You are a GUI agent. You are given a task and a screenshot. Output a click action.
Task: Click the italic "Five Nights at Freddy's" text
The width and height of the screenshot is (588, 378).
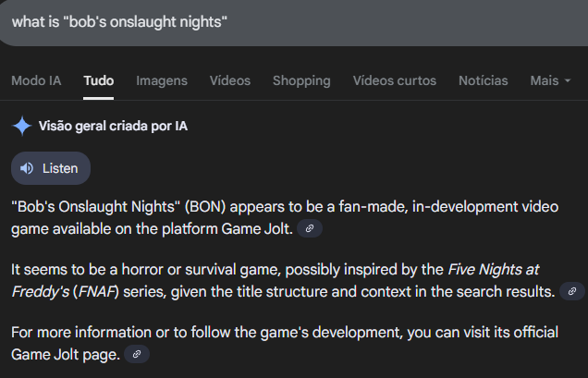pyautogui.click(x=493, y=270)
